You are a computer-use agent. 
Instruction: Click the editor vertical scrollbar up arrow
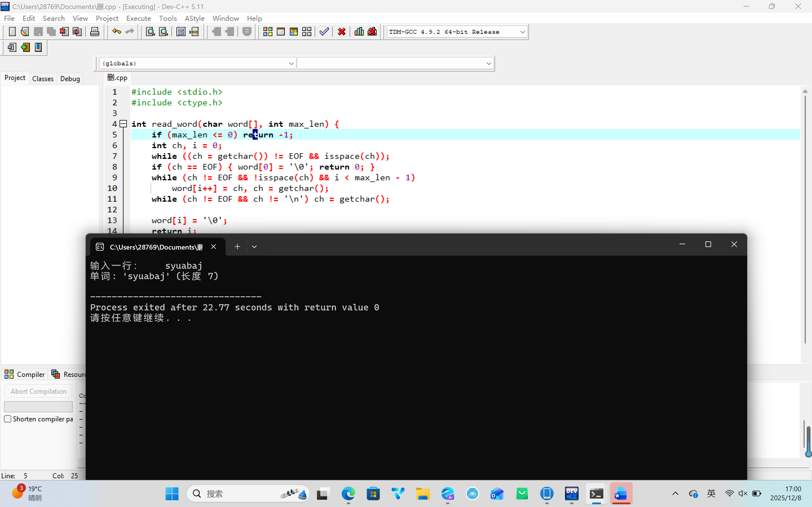click(805, 91)
